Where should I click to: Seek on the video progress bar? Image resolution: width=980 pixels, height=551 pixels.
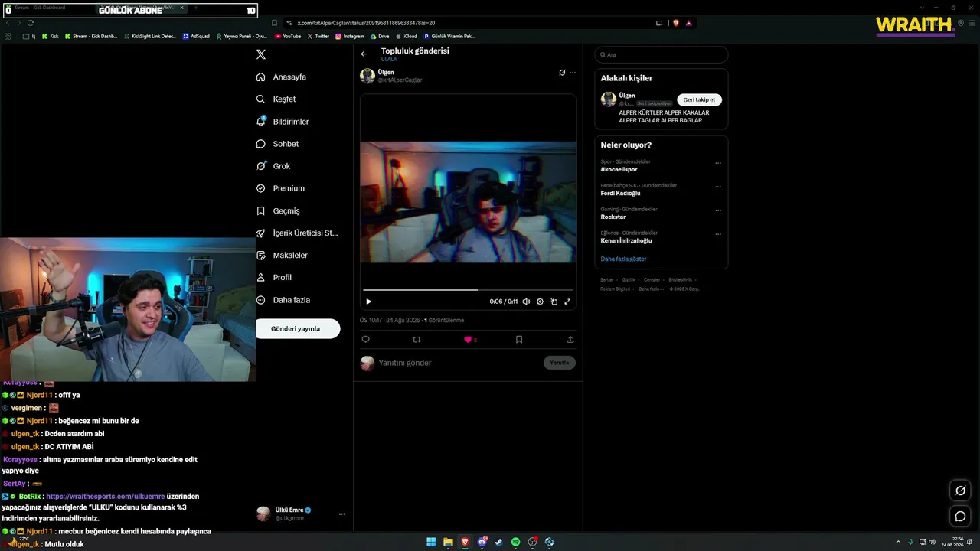point(468,289)
